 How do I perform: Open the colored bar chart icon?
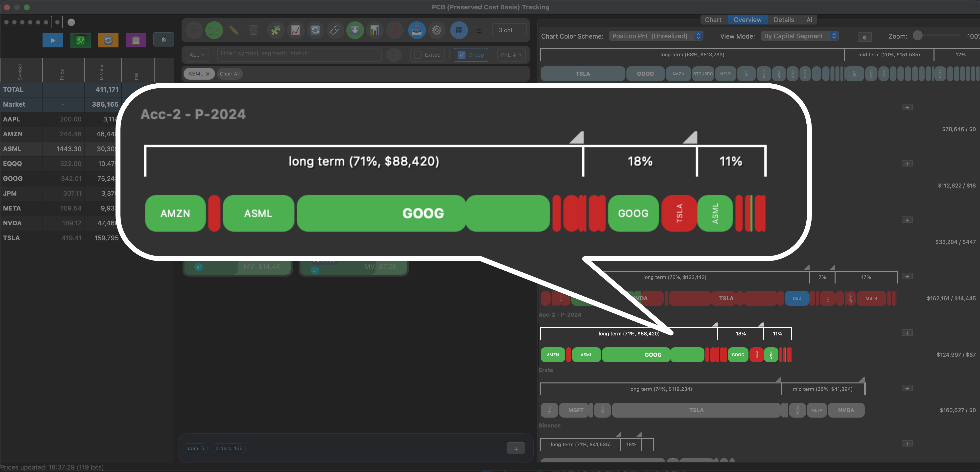coord(375,30)
